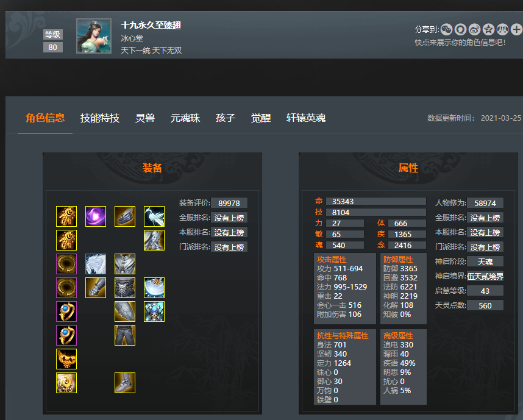Share via Sina Weibo icon
Screen dimensions: 523x420
[474, 30]
